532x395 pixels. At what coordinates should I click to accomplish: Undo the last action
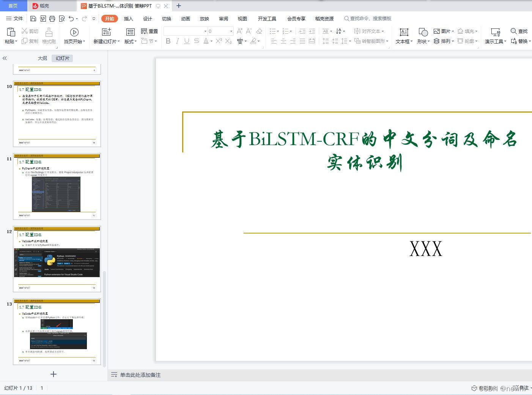71,19
